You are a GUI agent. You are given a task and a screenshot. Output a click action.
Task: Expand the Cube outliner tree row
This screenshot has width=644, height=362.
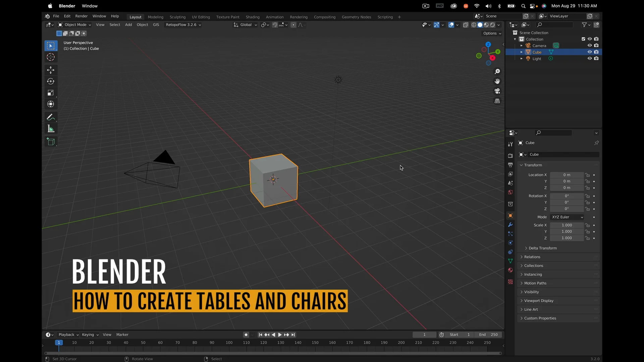pos(521,52)
